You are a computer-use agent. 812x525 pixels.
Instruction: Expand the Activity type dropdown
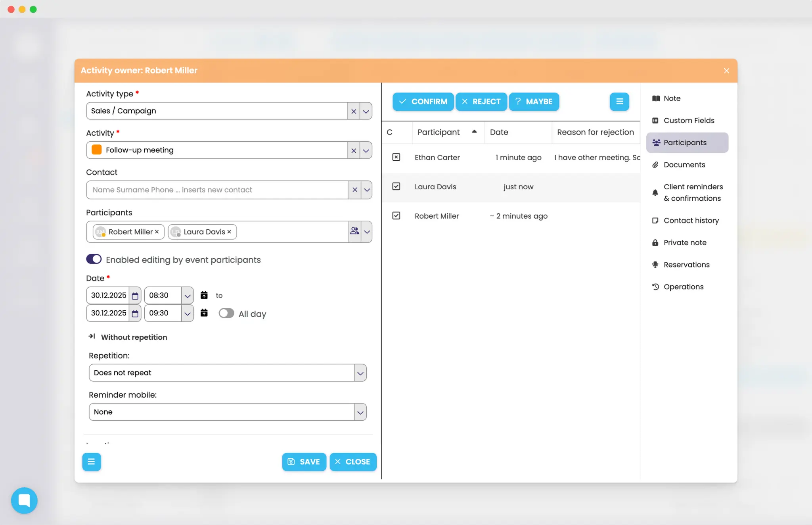365,111
